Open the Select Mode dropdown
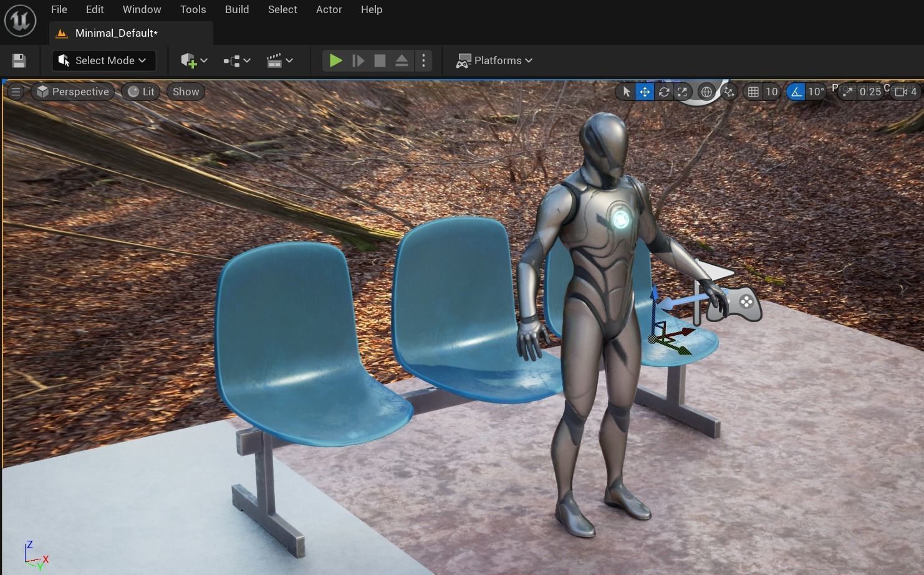This screenshot has height=575, width=924. click(x=103, y=60)
